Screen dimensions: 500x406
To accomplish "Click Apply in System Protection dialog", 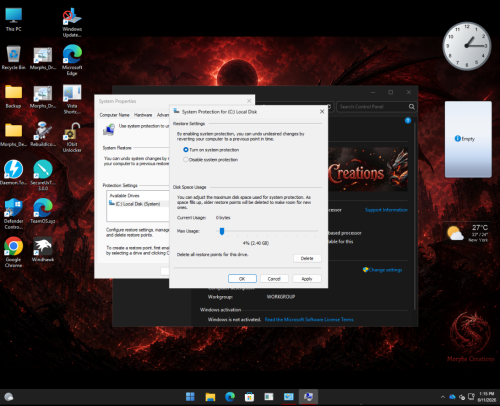I will point(307,279).
